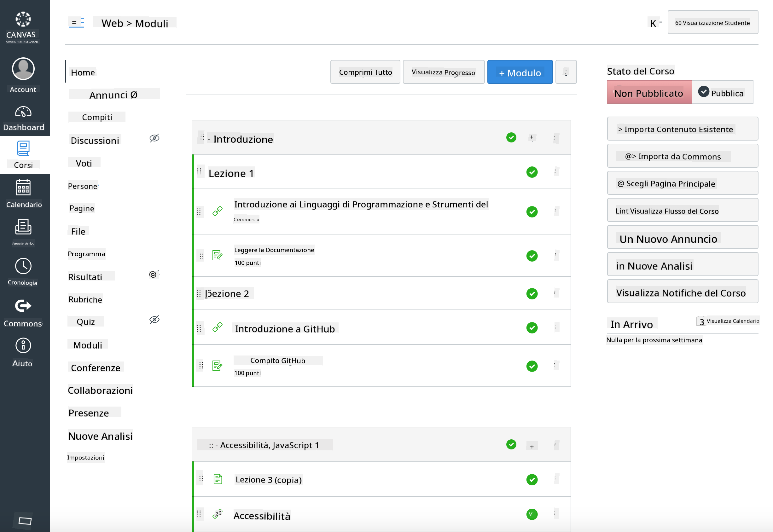This screenshot has width=773, height=532.
Task: Collapse the Introduzione module
Action: (209, 139)
